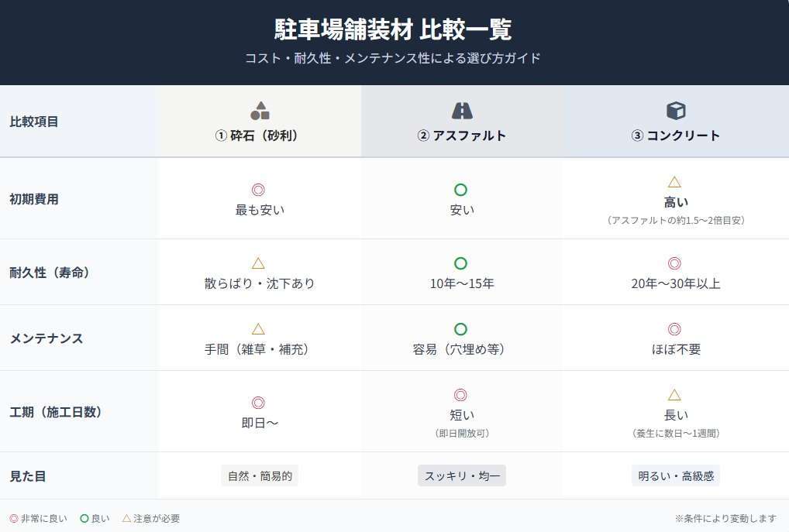Click the 注意が必要 legend triangle icon
The image size is (789, 532).
126,518
